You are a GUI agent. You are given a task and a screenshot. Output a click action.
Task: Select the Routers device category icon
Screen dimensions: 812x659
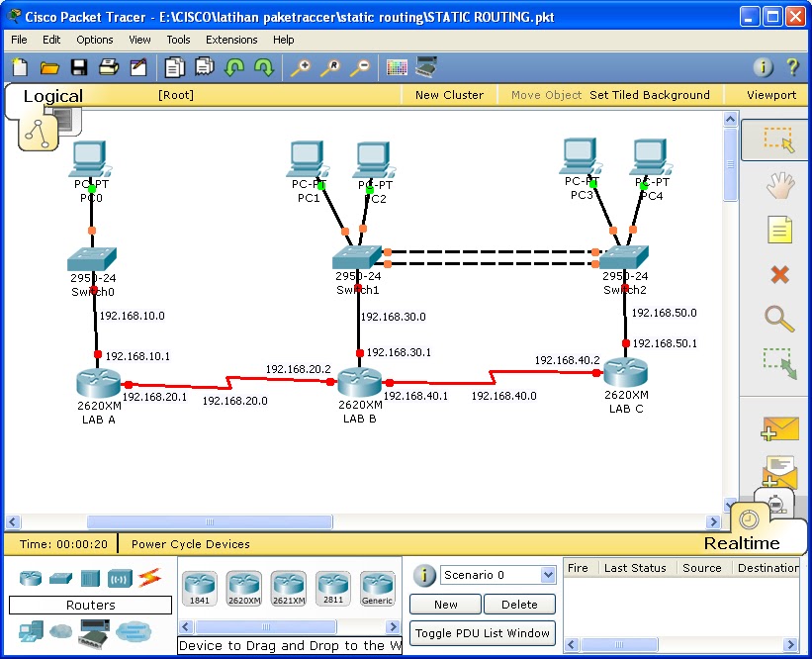(x=31, y=578)
